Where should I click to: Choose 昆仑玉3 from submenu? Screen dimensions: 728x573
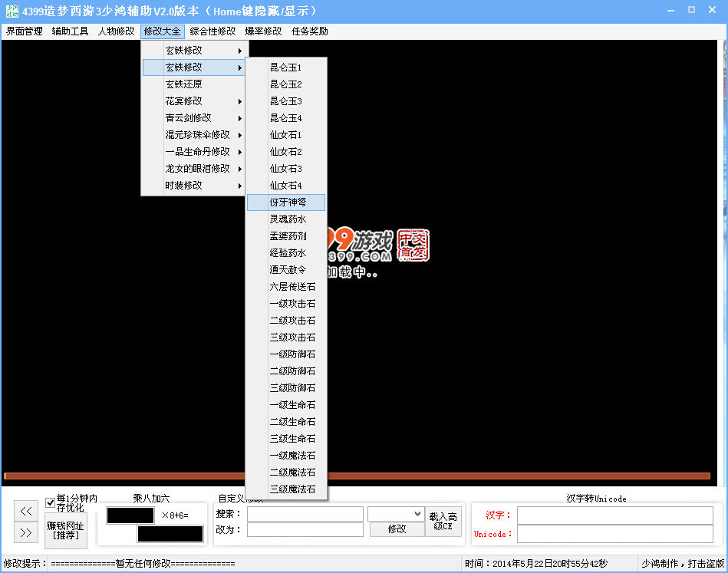[x=286, y=101]
